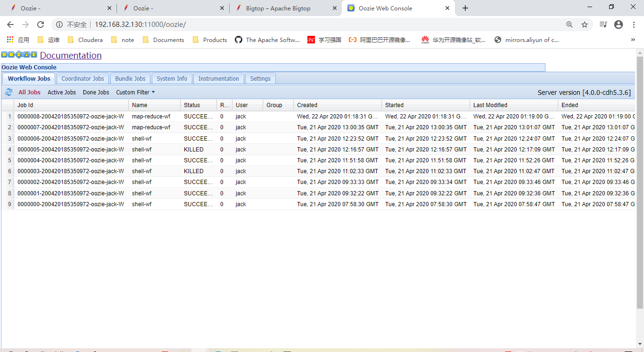Bookmark this page with the star icon
The image size is (644, 352).
point(585,25)
